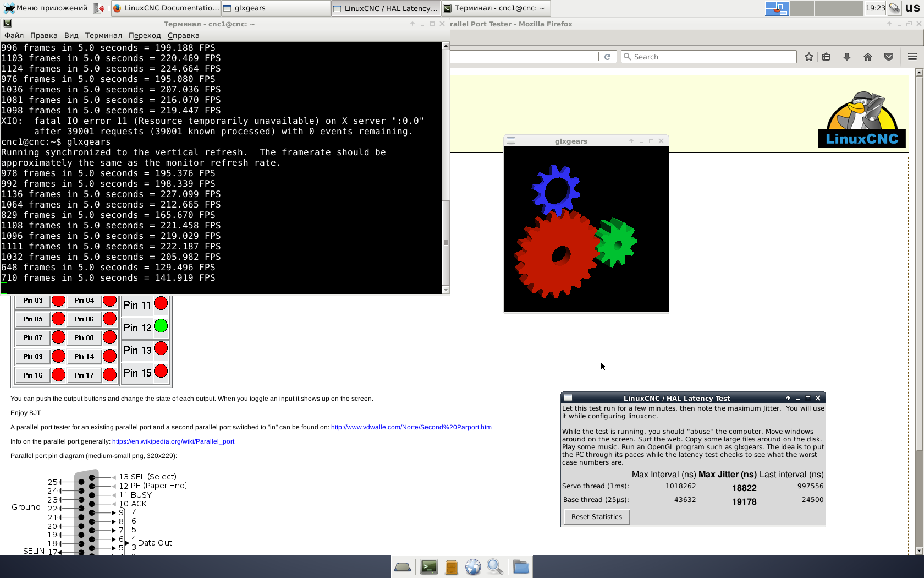The width and height of the screenshot is (924, 578).
Task: Toggle Pin 03 output button
Action: [33, 301]
